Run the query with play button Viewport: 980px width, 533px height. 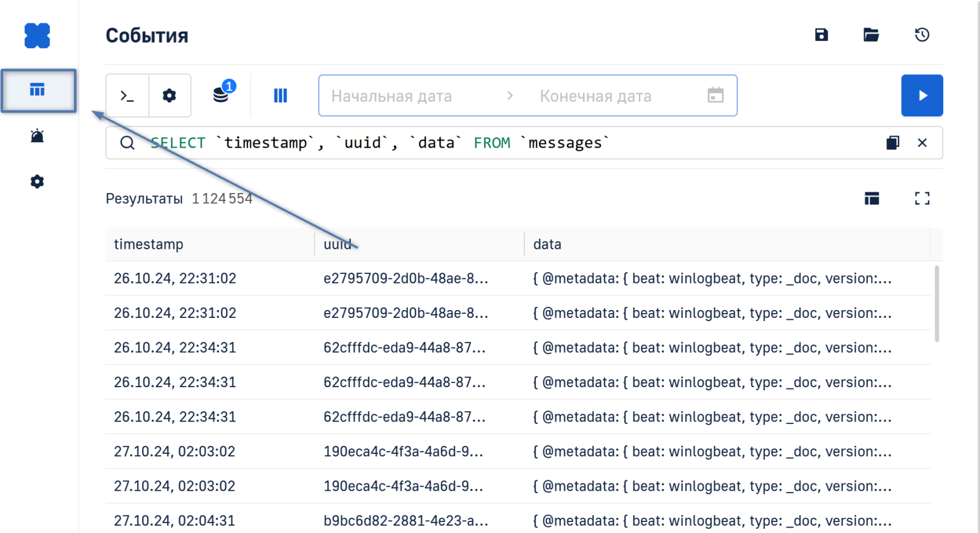pos(922,96)
